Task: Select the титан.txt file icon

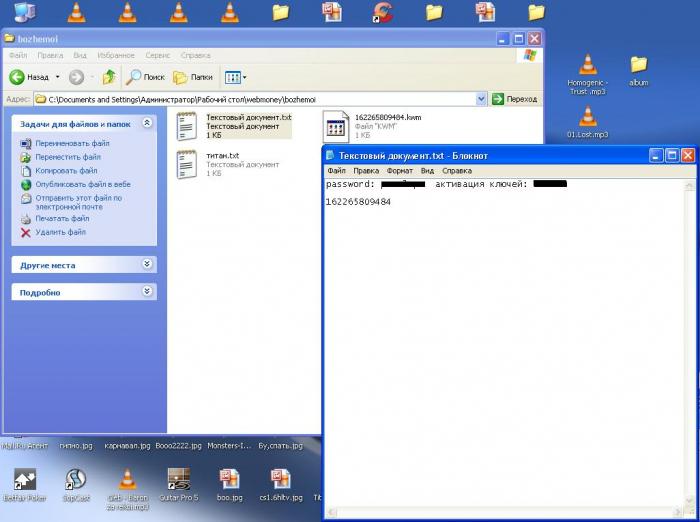Action: tap(187, 164)
